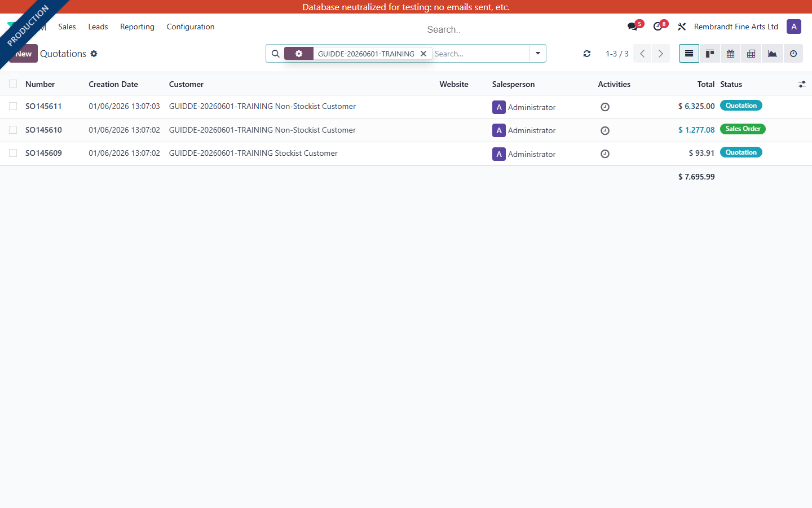Sort by Status column

click(731, 84)
